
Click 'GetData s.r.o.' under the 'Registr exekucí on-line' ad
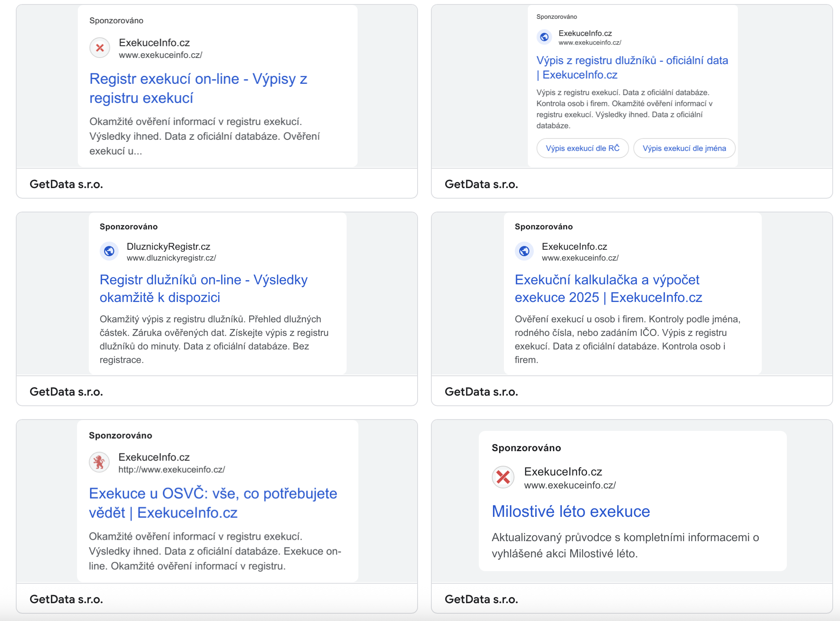pos(66,184)
